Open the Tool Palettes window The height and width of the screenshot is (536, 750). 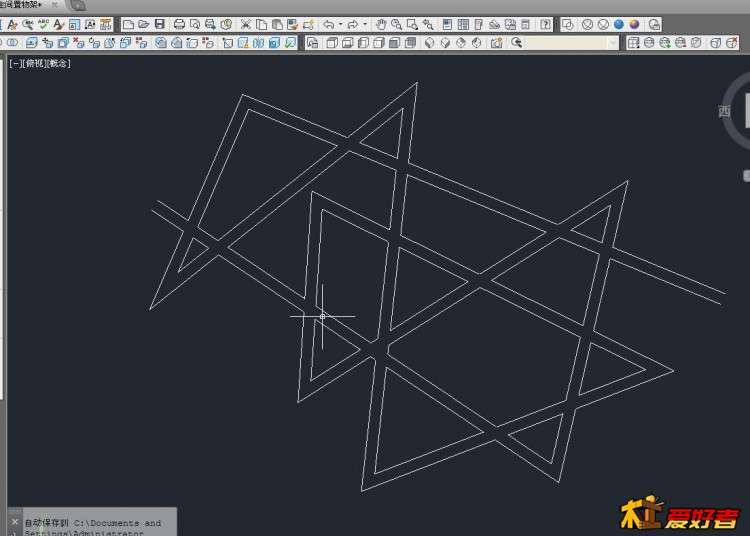click(479, 24)
